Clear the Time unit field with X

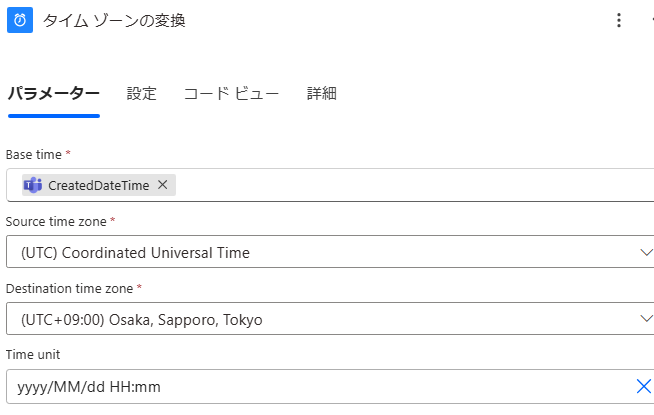644,387
